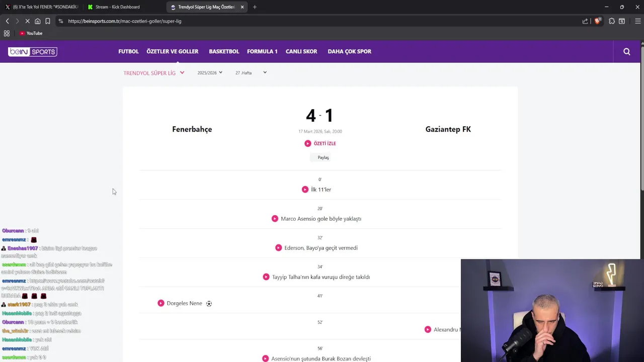This screenshot has height=362, width=644.
Task: Click the Eneshas1907 username in chat
Action: point(23,248)
